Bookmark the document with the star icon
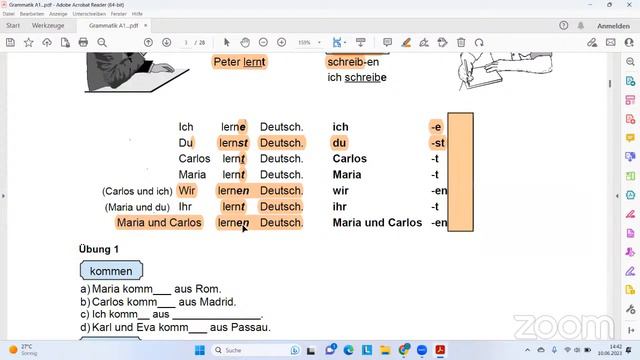640x360 pixels. (x=29, y=42)
